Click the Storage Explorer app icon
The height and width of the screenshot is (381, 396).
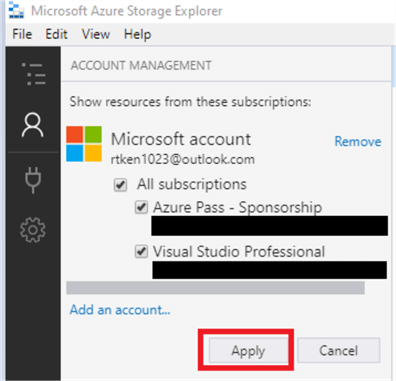(x=16, y=10)
